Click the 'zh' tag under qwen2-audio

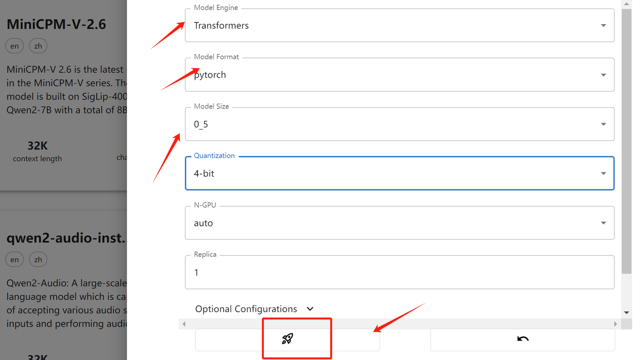(x=38, y=260)
